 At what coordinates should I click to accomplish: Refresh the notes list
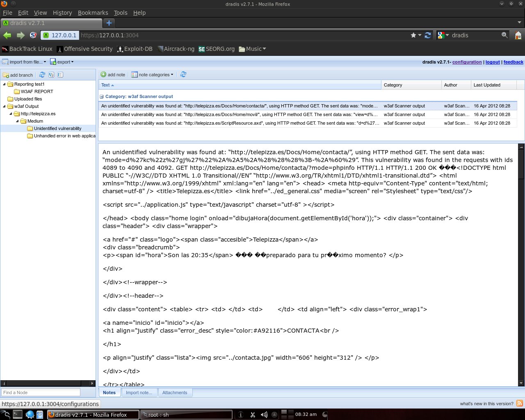pos(183,74)
